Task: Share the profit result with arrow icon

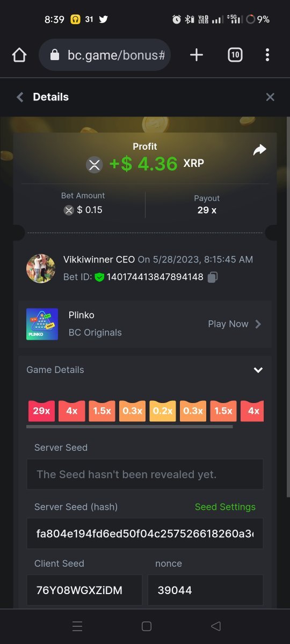Action: point(259,150)
